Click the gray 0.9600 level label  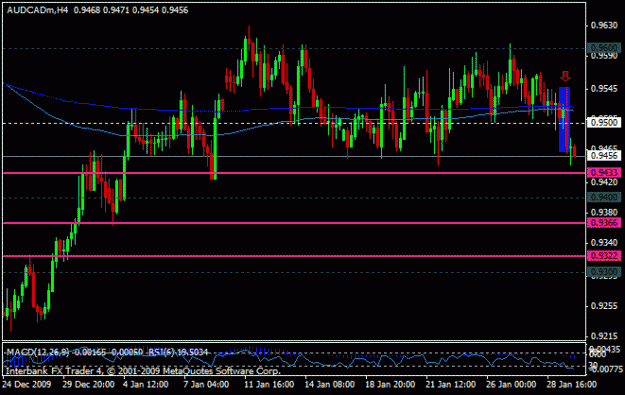(x=604, y=48)
